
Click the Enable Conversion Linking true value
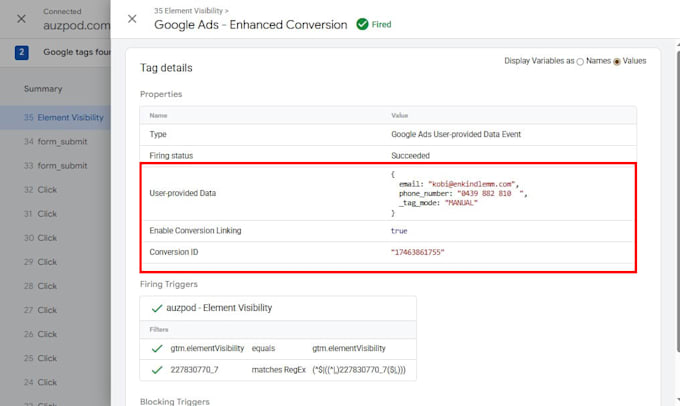(399, 231)
